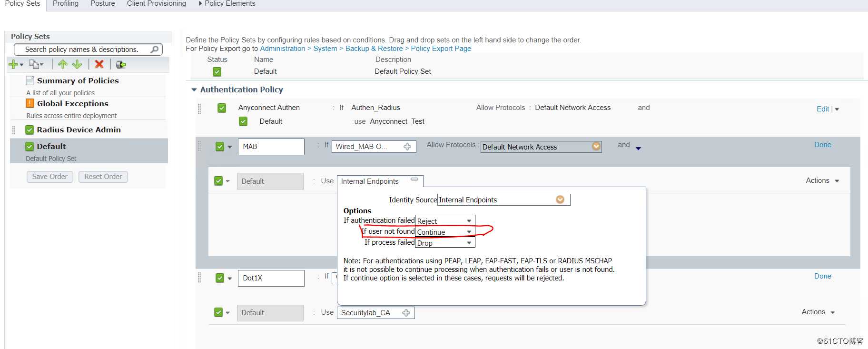Click the plus icon beside Securitylab_CA

[406, 313]
